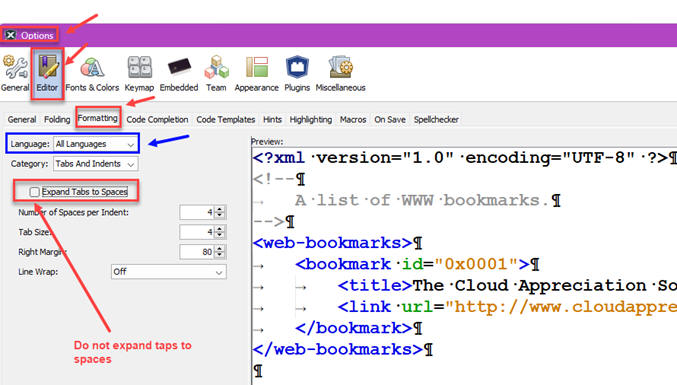
Task: Open the Language All Languages dropdown
Action: (95, 144)
